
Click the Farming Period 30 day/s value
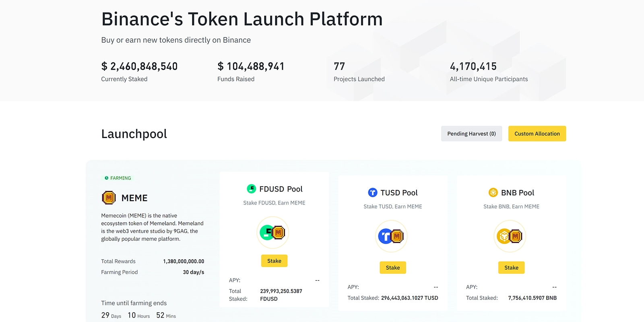[x=194, y=272]
